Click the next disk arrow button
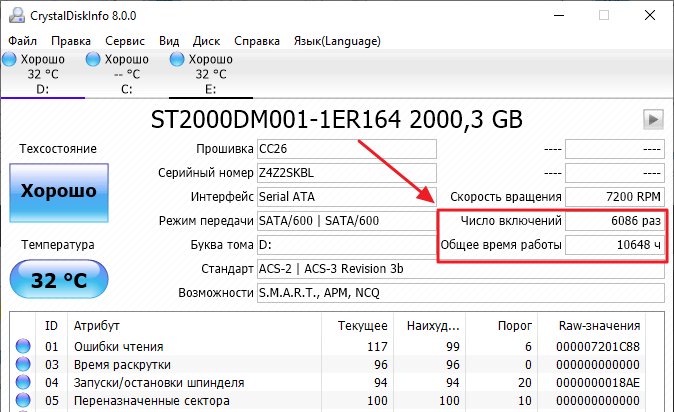The width and height of the screenshot is (674, 412). [653, 120]
